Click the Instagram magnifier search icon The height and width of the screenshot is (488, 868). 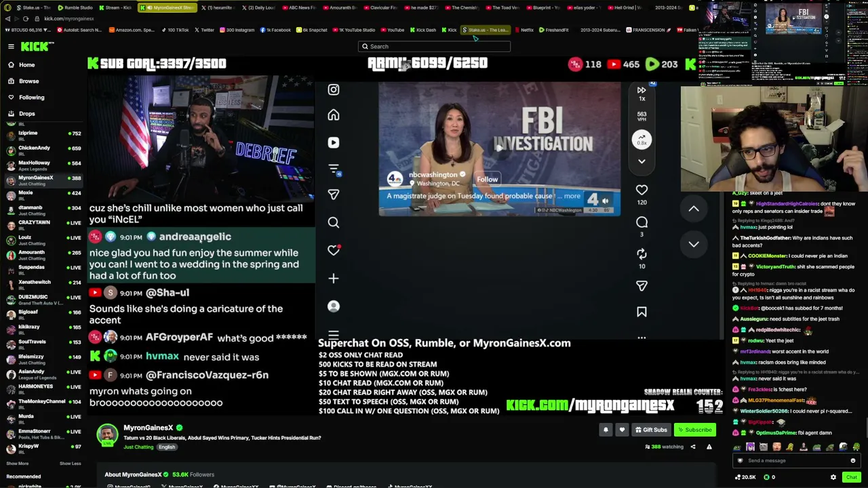pyautogui.click(x=333, y=222)
